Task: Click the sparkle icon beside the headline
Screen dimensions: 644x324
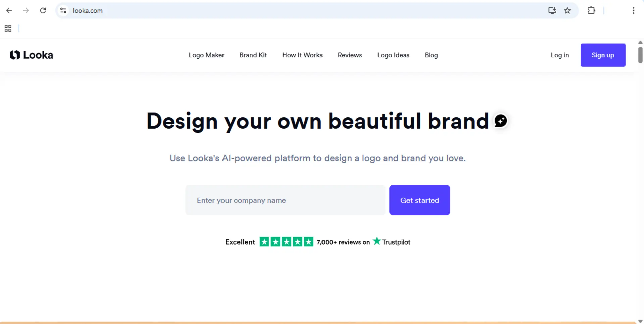Action: pyautogui.click(x=500, y=120)
